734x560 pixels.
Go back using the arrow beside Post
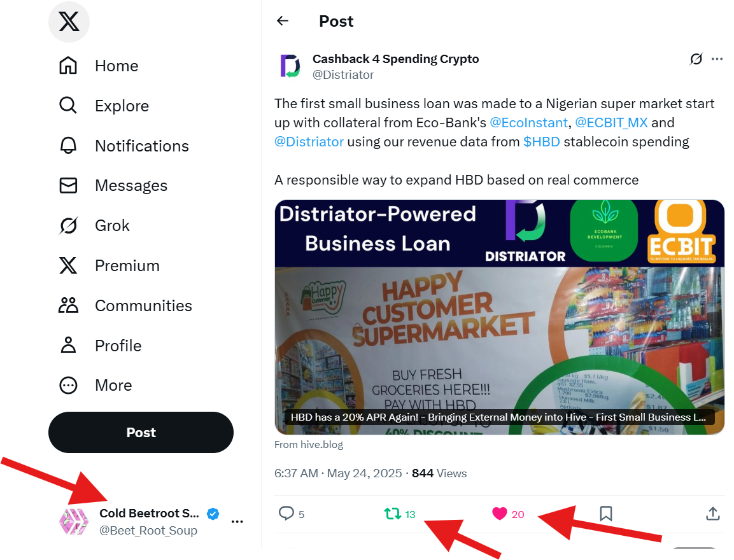coord(283,20)
